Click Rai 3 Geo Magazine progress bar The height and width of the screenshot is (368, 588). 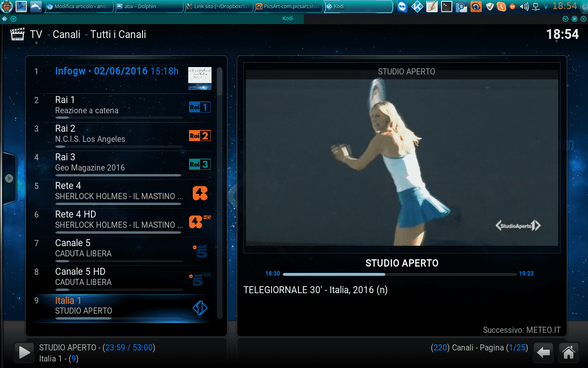[119, 175]
